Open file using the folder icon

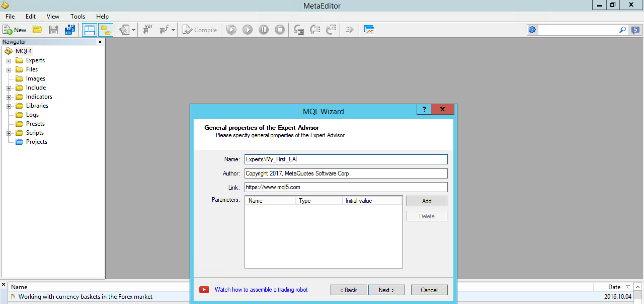pyautogui.click(x=37, y=30)
